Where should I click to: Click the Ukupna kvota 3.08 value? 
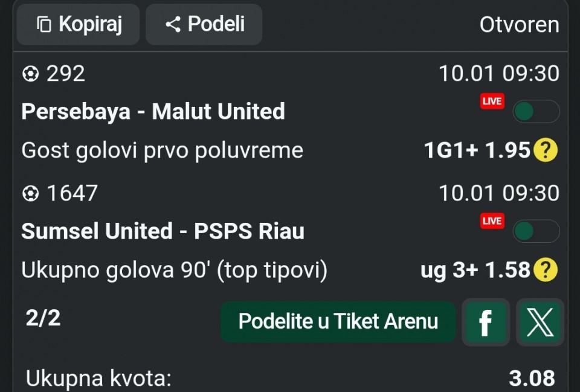coord(532,379)
